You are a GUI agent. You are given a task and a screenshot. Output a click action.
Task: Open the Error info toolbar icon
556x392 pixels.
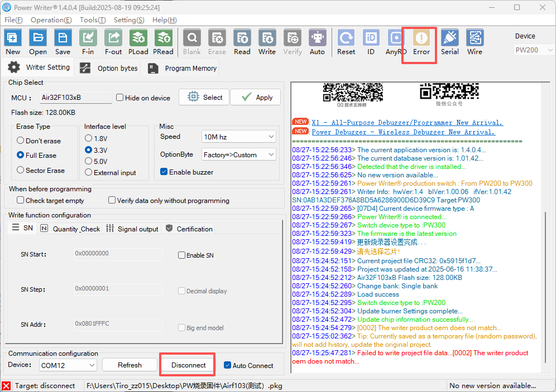[x=421, y=42]
